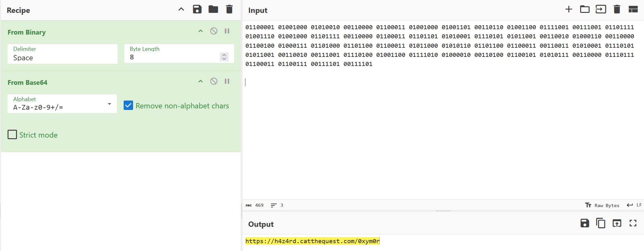Enable Strict mode checkbox
The width and height of the screenshot is (644, 251).
[x=12, y=135]
